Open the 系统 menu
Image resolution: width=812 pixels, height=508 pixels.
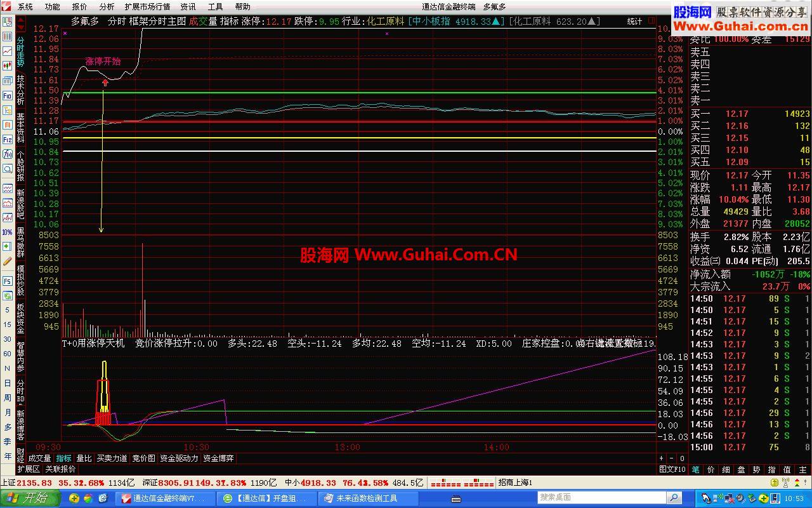coord(25,7)
